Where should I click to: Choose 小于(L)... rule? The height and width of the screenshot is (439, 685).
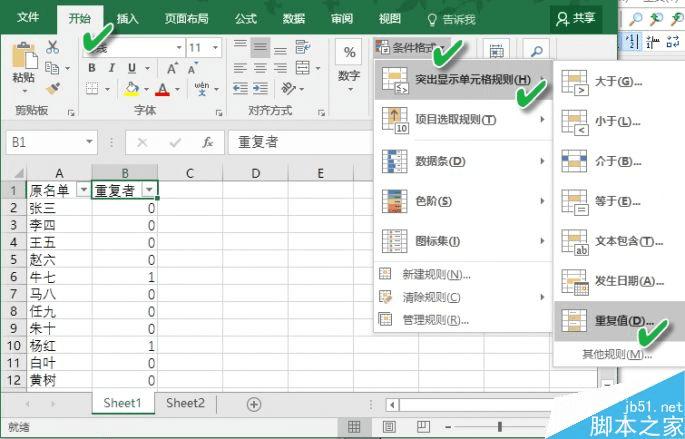619,121
